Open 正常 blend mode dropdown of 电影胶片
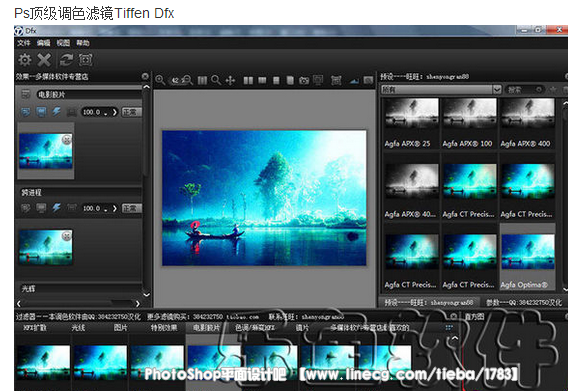This screenshot has width=568, height=391. pos(131,112)
